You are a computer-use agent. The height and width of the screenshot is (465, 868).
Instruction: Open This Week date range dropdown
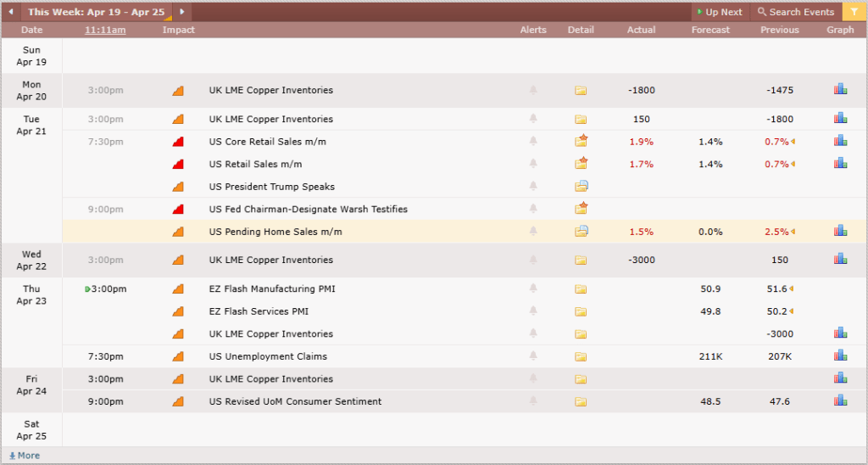coord(96,12)
